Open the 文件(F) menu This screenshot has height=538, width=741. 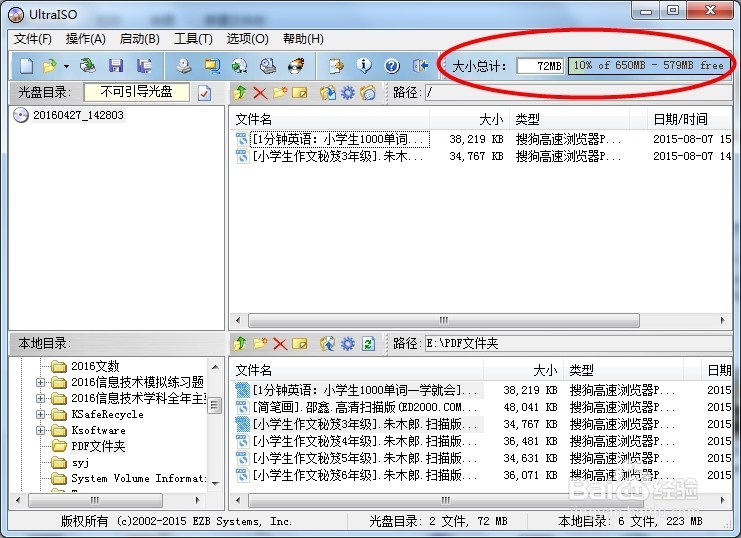click(33, 39)
